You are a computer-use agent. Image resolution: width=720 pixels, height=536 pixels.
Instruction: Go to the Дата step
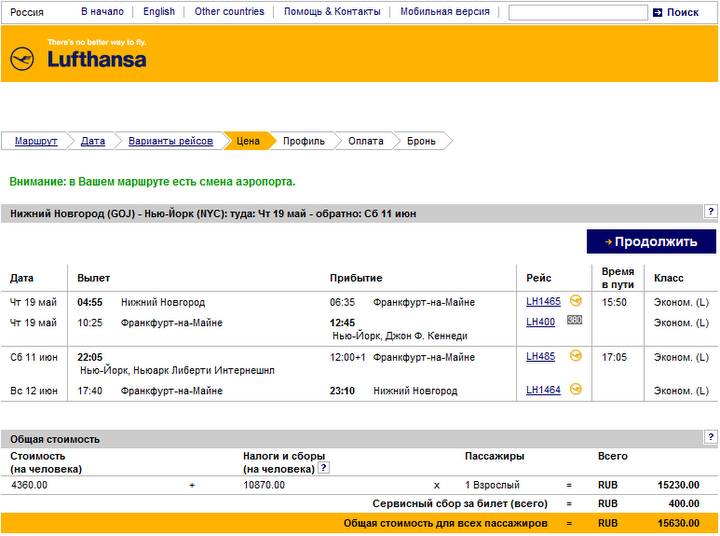pos(93,141)
